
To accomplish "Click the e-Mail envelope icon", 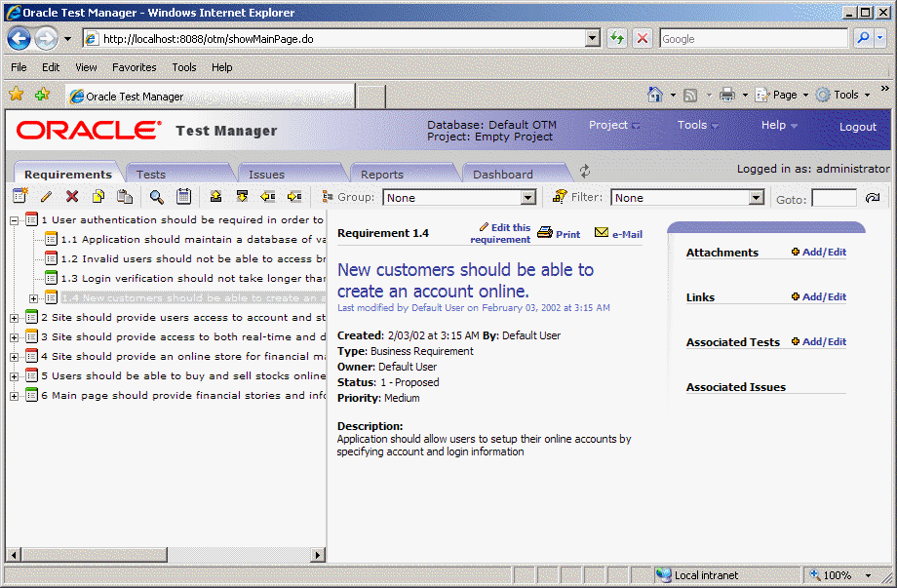I will click(602, 232).
